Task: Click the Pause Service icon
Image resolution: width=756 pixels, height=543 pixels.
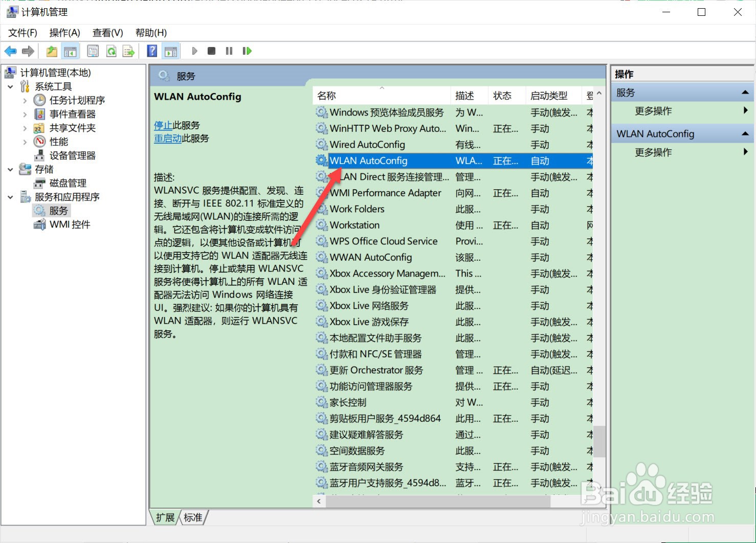Action: pyautogui.click(x=229, y=51)
